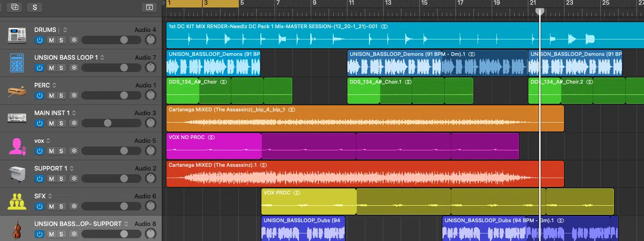The height and width of the screenshot is (241, 644).
Task: Freeze the UNSION BASS LOOP 1 track
Action: click(x=74, y=68)
